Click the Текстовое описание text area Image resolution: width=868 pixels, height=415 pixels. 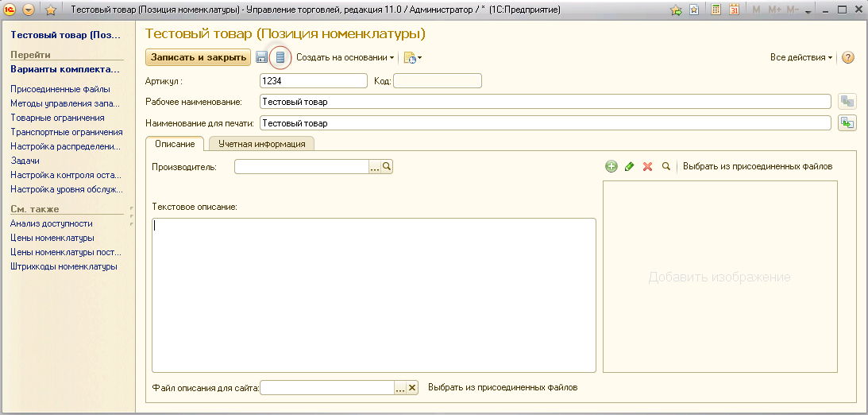coord(374,295)
